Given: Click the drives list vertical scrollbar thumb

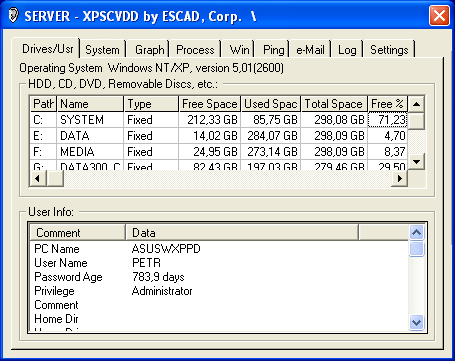Looking at the screenshot, I should (x=416, y=121).
